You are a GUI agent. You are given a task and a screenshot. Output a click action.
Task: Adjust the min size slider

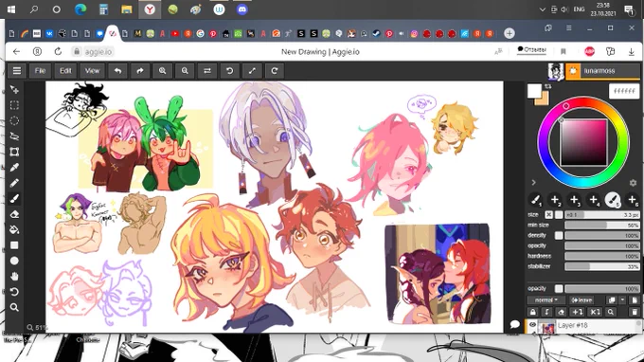tap(602, 226)
